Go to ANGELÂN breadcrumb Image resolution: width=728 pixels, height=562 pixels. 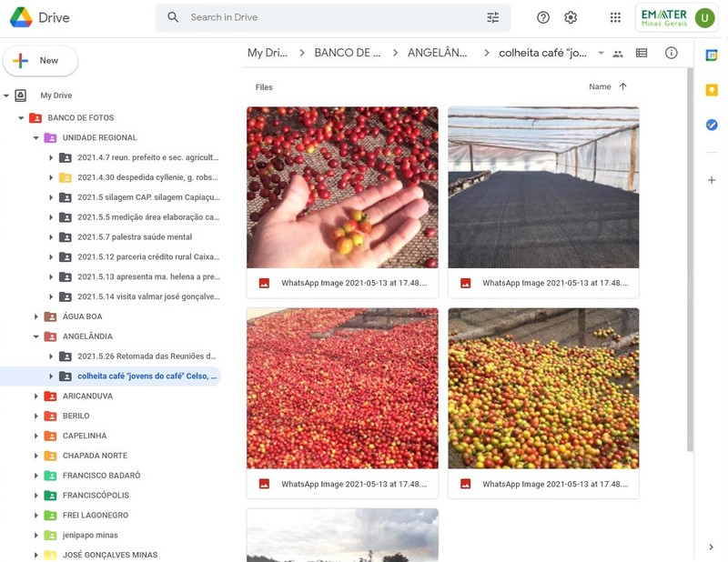[438, 53]
